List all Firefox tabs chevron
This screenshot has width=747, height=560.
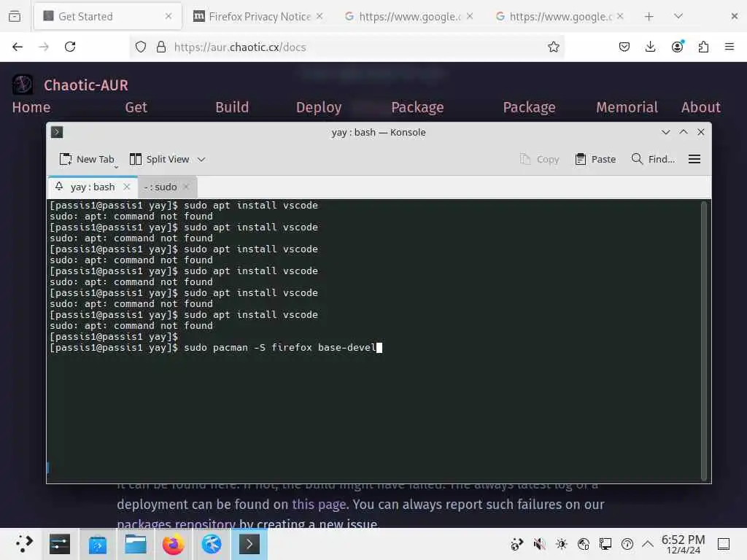[678, 16]
